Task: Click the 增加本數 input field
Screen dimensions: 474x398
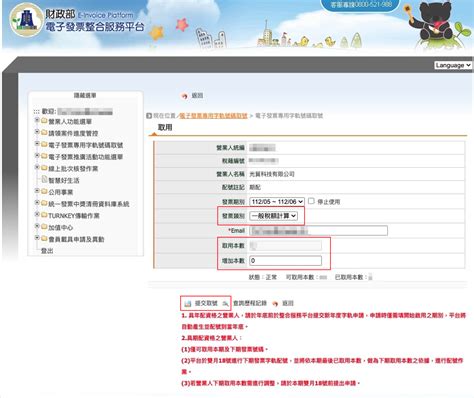Action: (x=285, y=261)
